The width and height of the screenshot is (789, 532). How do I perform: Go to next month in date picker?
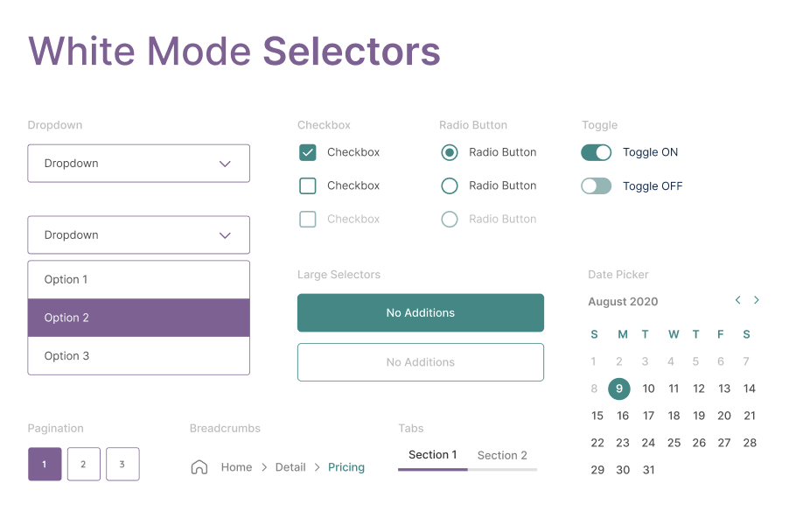pyautogui.click(x=757, y=300)
